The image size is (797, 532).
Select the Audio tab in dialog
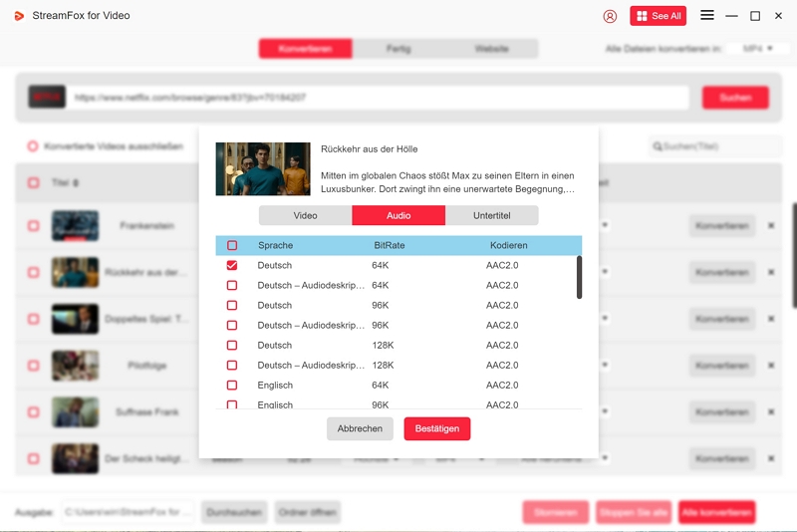(398, 215)
